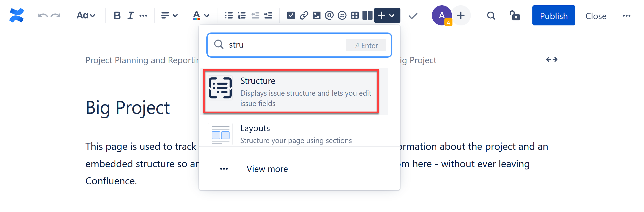Click the Confluence logo icon
The width and height of the screenshot is (644, 212).
(17, 15)
